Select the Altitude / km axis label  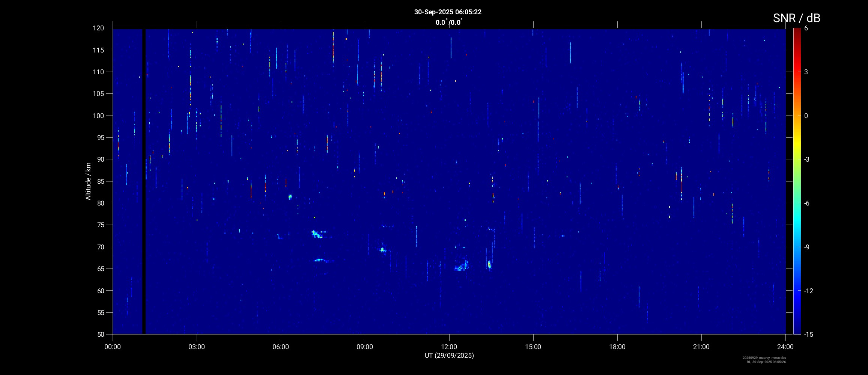[88, 181]
